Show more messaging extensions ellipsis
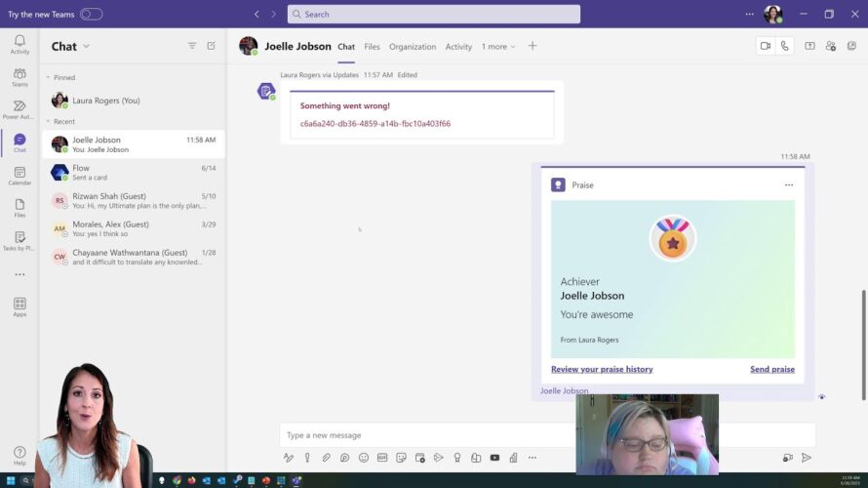868x488 pixels. [x=532, y=458]
